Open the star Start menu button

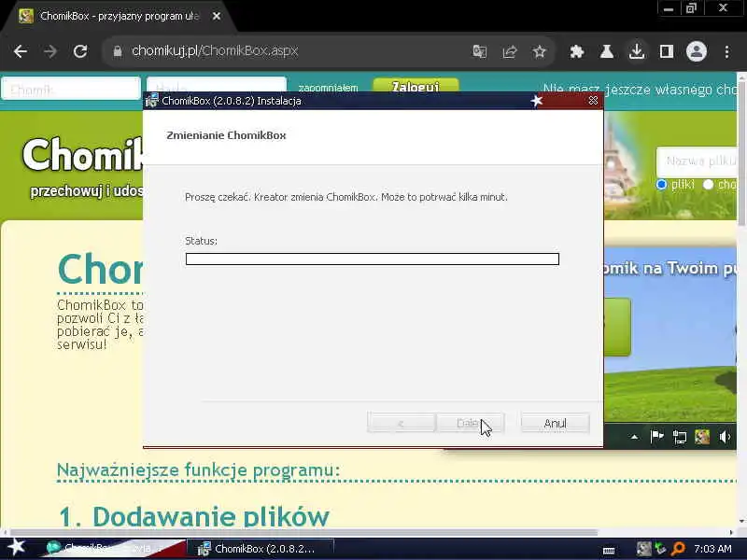coord(16,548)
